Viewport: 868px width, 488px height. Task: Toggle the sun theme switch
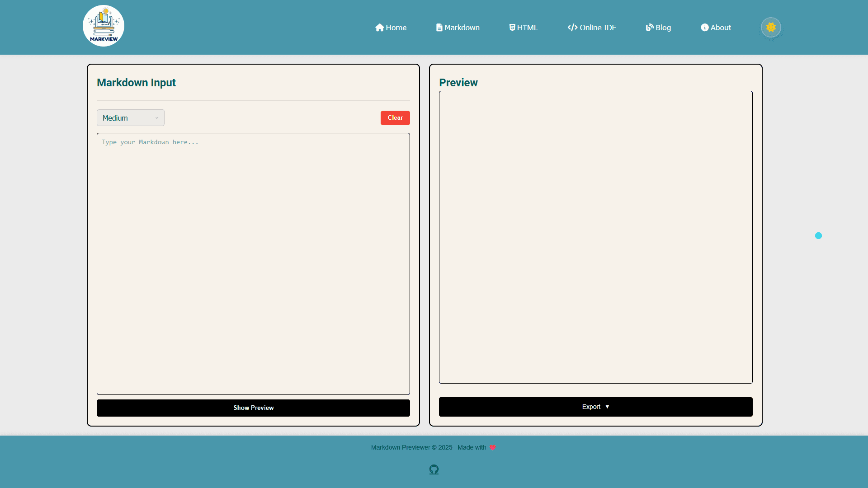click(771, 28)
